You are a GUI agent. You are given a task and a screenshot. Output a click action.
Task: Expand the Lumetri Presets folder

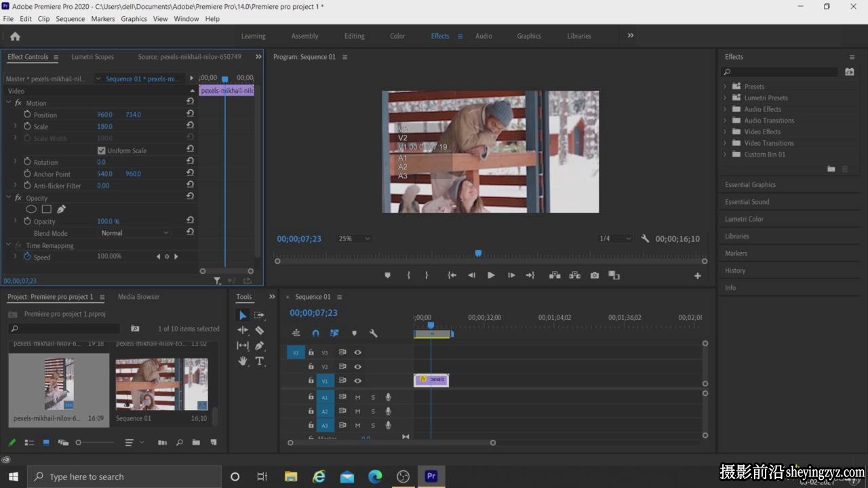coord(724,98)
